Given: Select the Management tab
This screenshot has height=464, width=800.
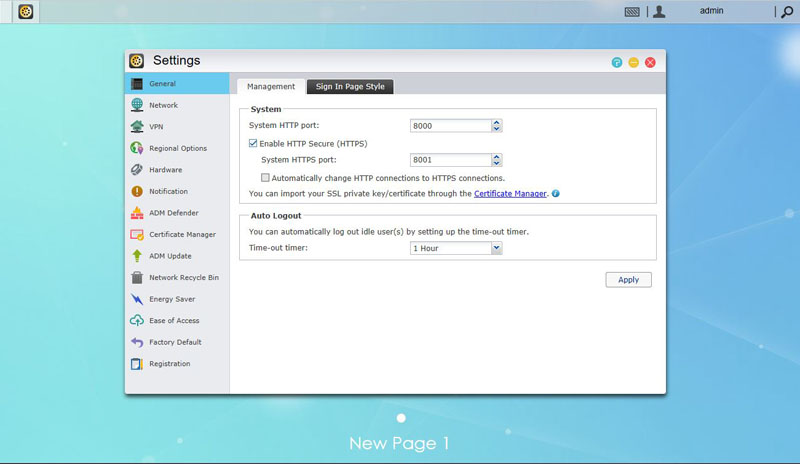Looking at the screenshot, I should pyautogui.click(x=271, y=87).
